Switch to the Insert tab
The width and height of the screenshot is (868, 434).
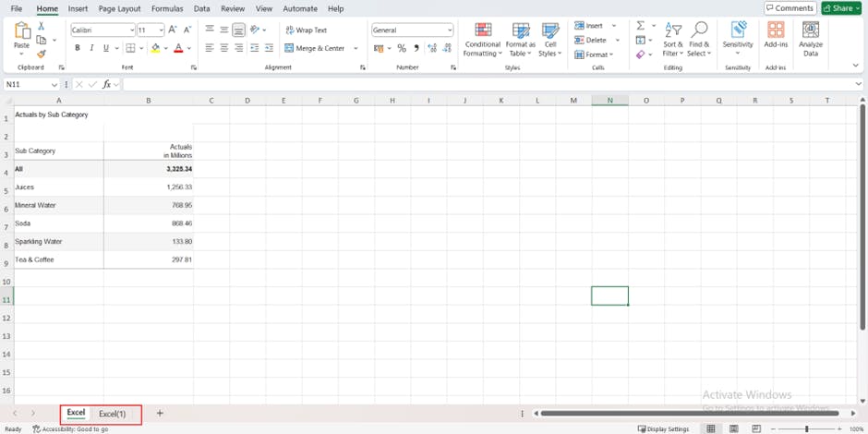78,9
